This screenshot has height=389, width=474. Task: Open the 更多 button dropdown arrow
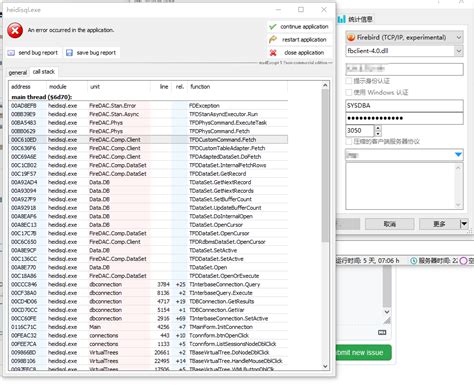[464, 224]
